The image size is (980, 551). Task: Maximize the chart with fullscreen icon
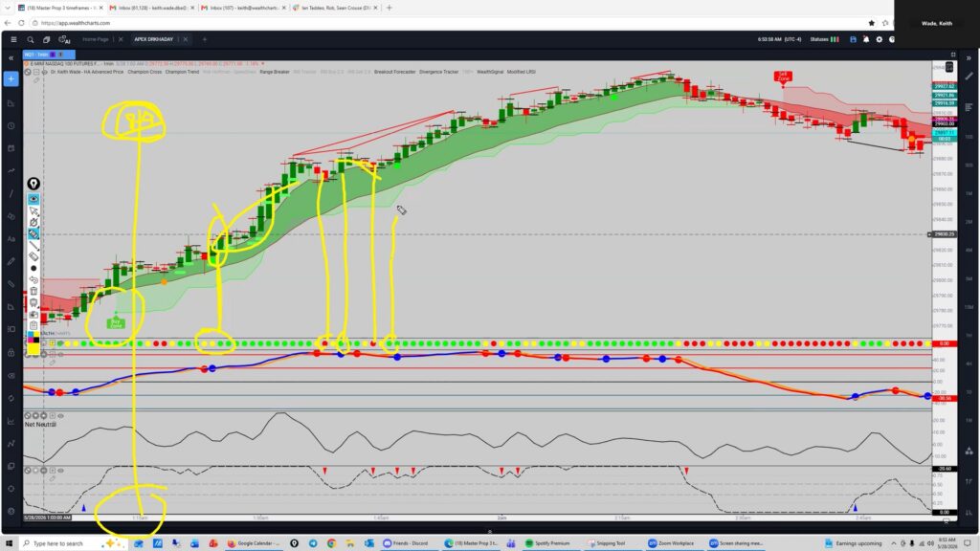pos(953,55)
